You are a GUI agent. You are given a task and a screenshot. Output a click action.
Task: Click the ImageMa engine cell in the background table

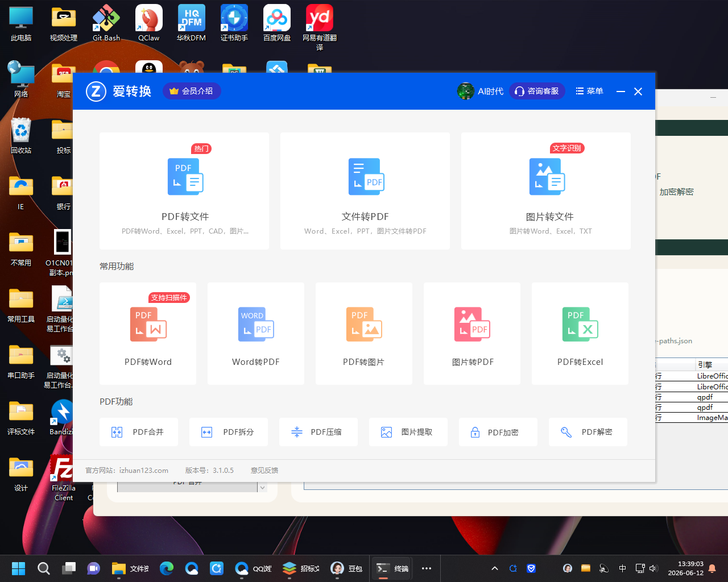[712, 417]
